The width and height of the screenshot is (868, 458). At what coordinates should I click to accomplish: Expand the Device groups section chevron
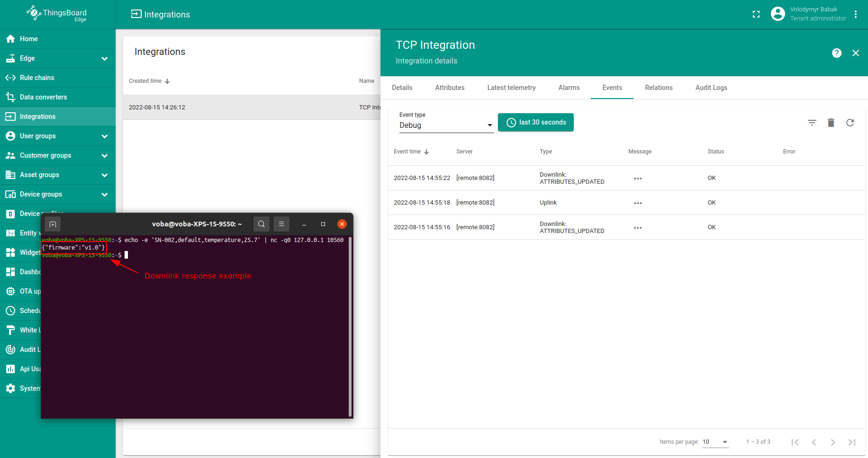pos(105,195)
